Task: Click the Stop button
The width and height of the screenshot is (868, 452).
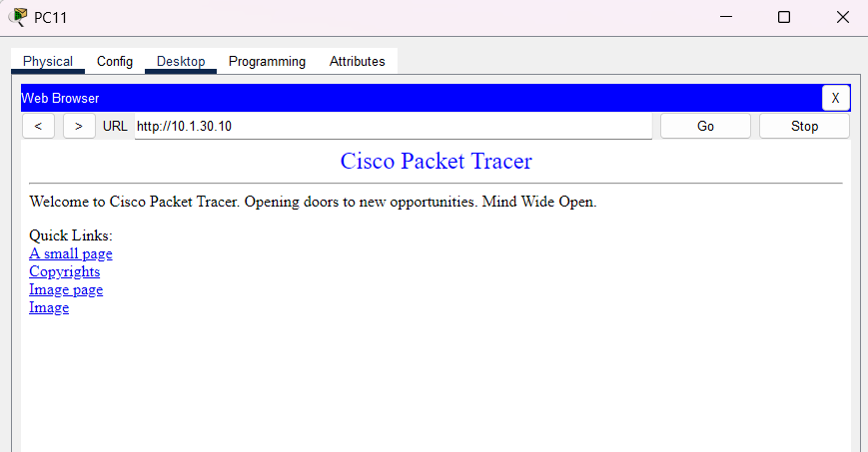Action: coord(804,126)
